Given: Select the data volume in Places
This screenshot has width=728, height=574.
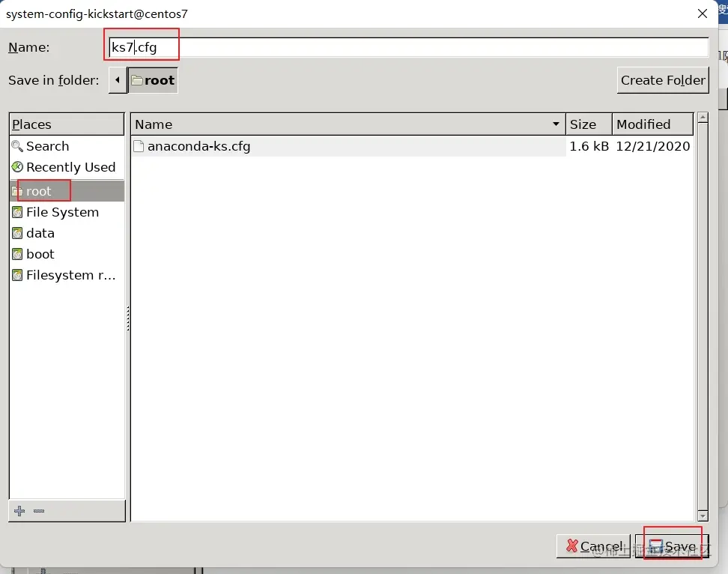Looking at the screenshot, I should pos(67,233).
